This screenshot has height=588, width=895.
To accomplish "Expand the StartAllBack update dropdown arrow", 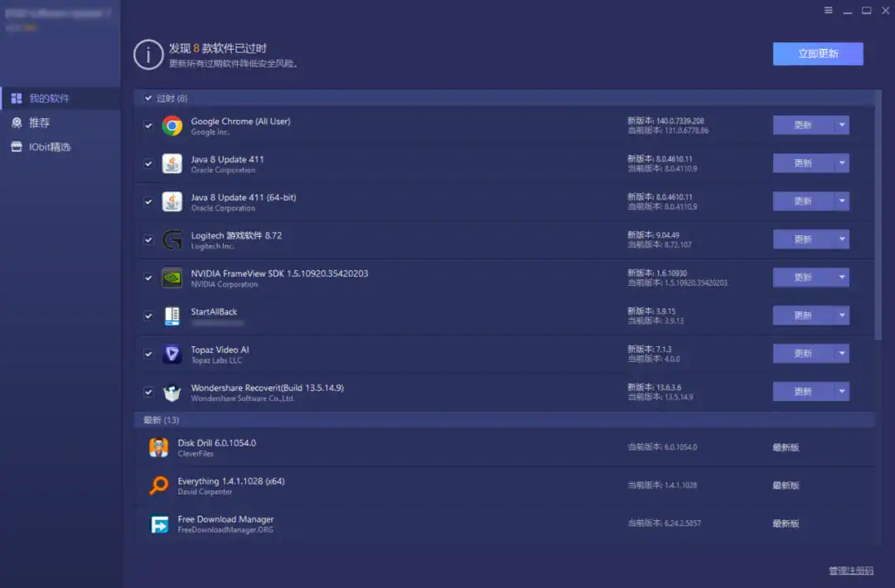I will 842,315.
